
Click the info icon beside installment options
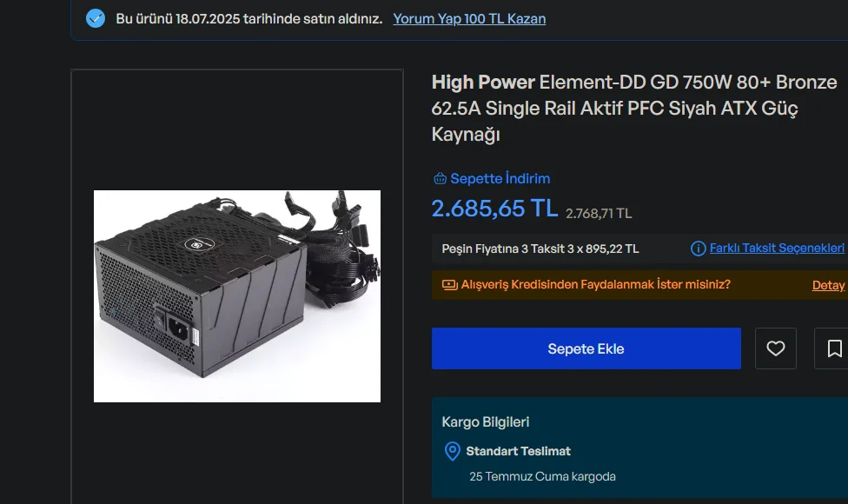[698, 249]
